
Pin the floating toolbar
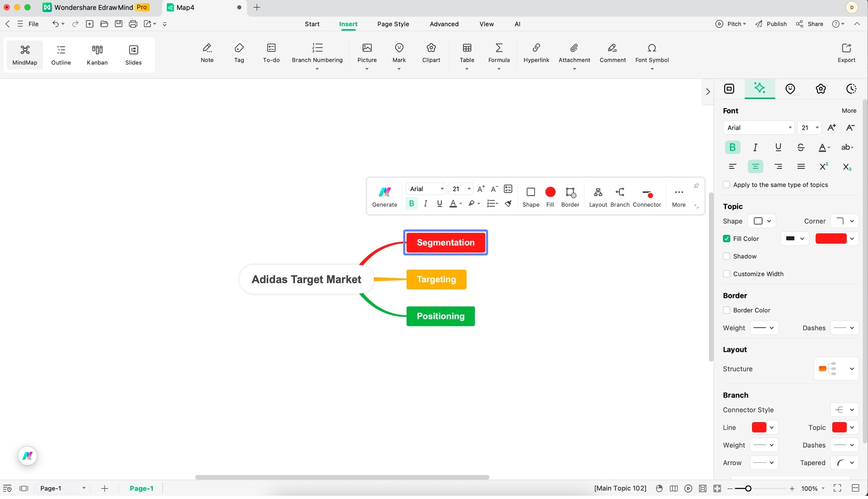[696, 186]
